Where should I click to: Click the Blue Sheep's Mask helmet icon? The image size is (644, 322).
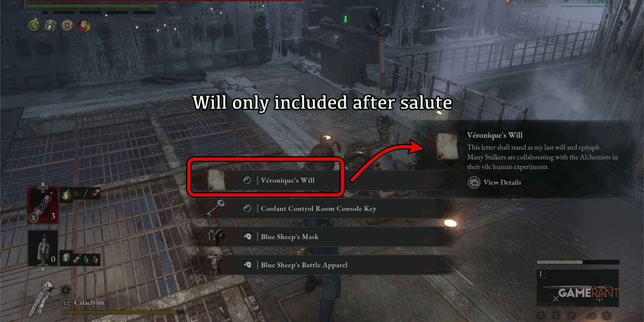point(216,237)
